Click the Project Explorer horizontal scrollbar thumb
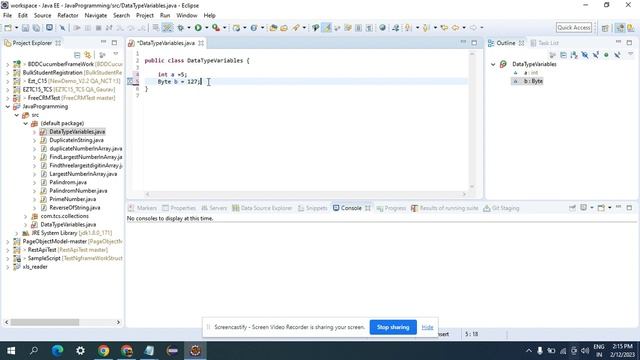Image resolution: width=640 pixels, height=360 pixels. pyautogui.click(x=45, y=322)
